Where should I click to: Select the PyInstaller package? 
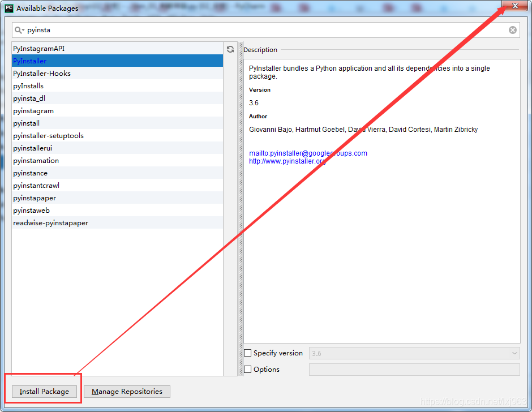click(x=117, y=61)
